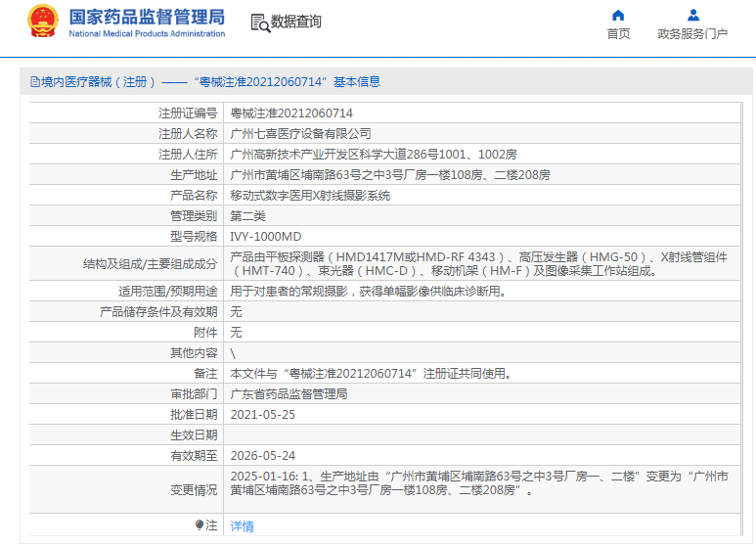Select registration number 粤械注准20212060714 value
Image resolution: width=756 pixels, height=547 pixels.
pos(291,114)
